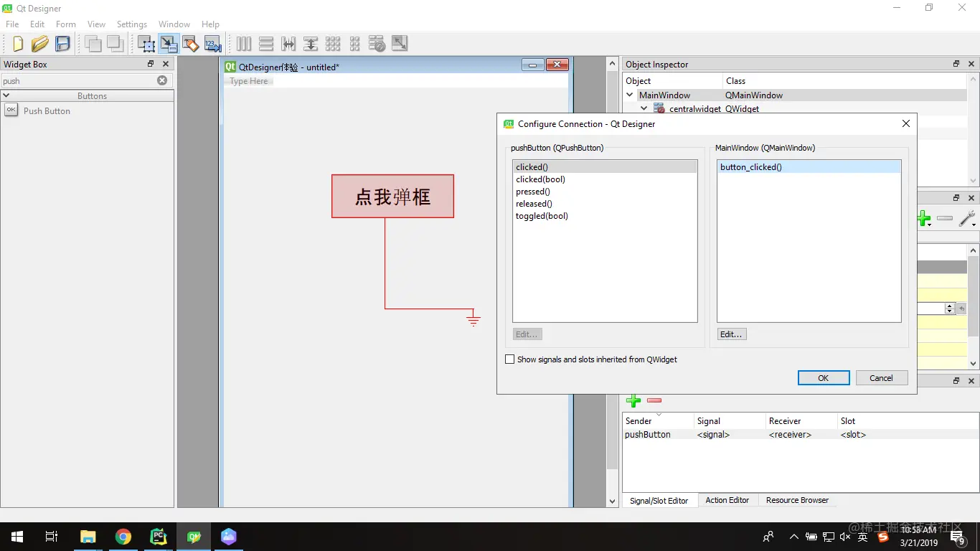
Task: Confirm the connection with OK
Action: pyautogui.click(x=824, y=378)
